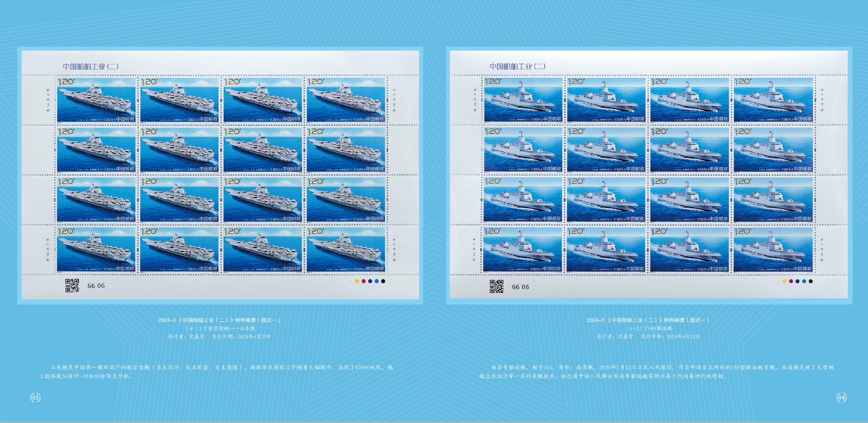
Task: Click the page 04 number circle
Action: (841, 397)
